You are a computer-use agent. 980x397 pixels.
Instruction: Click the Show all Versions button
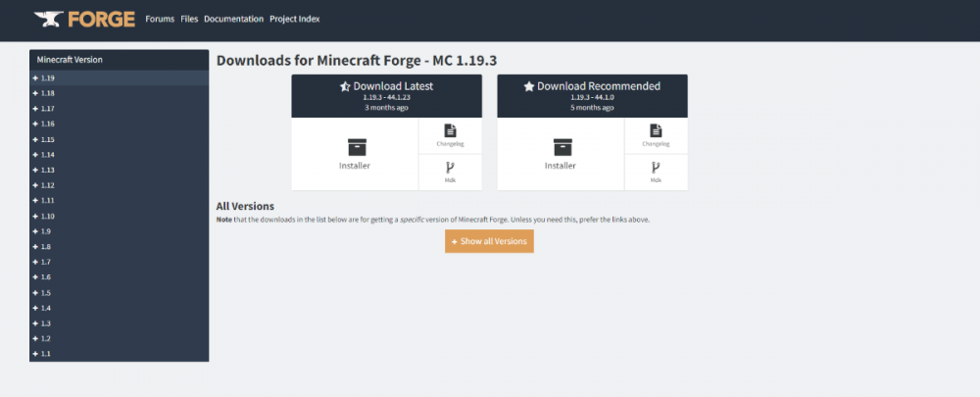489,241
